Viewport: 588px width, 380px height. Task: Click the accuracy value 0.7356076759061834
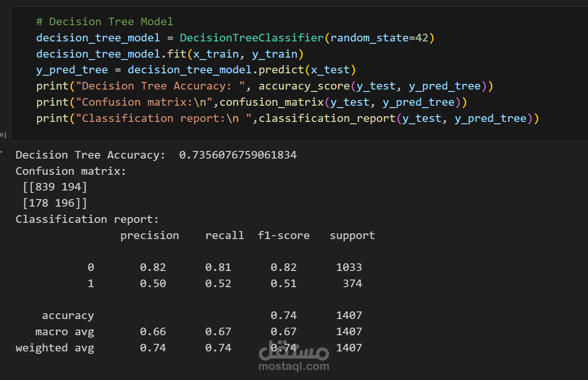238,155
